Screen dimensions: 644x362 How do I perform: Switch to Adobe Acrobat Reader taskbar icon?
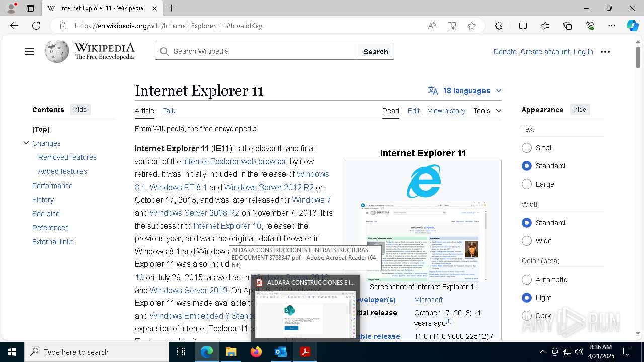point(305,352)
